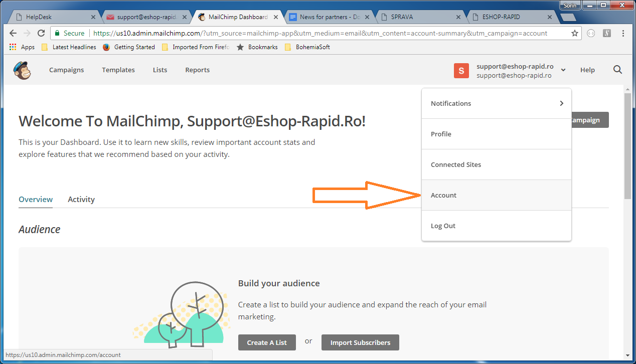Open the Help link in the header
The width and height of the screenshot is (636, 364).
click(x=587, y=70)
